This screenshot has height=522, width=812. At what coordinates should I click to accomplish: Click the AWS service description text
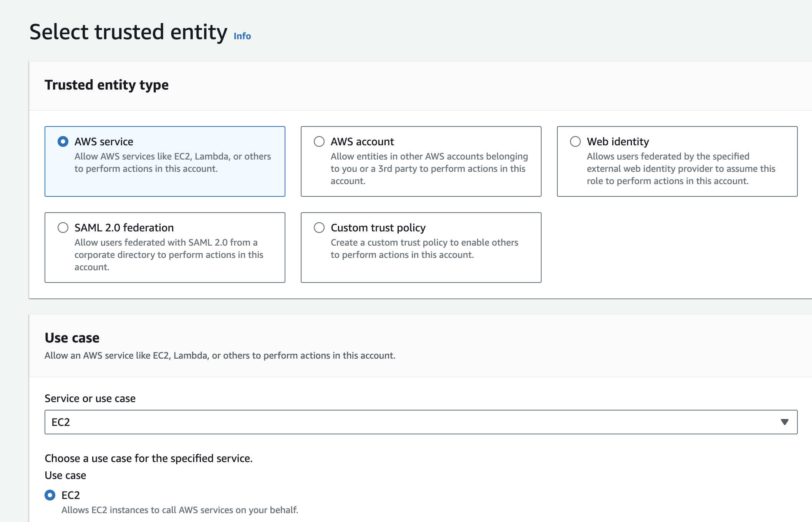pyautogui.click(x=172, y=163)
